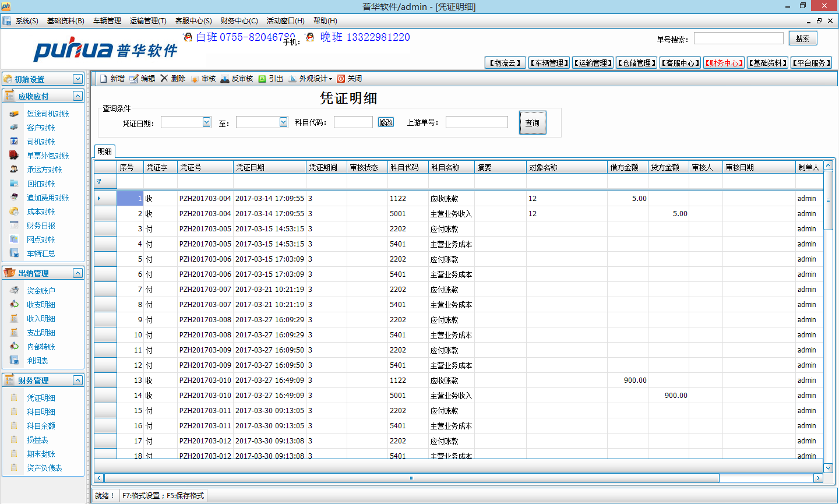Click the grid filter row funnel icon
Viewport: 839px width, 504px height.
pyautogui.click(x=99, y=182)
